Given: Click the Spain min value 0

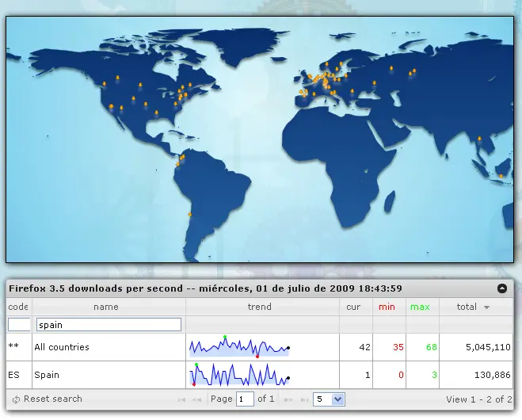Looking at the screenshot, I should [x=401, y=375].
